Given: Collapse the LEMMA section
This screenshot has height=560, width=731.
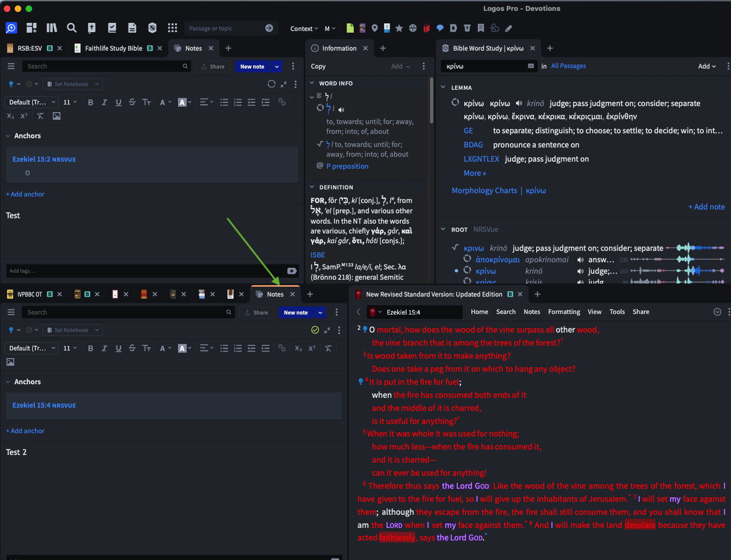Looking at the screenshot, I should 444,88.
